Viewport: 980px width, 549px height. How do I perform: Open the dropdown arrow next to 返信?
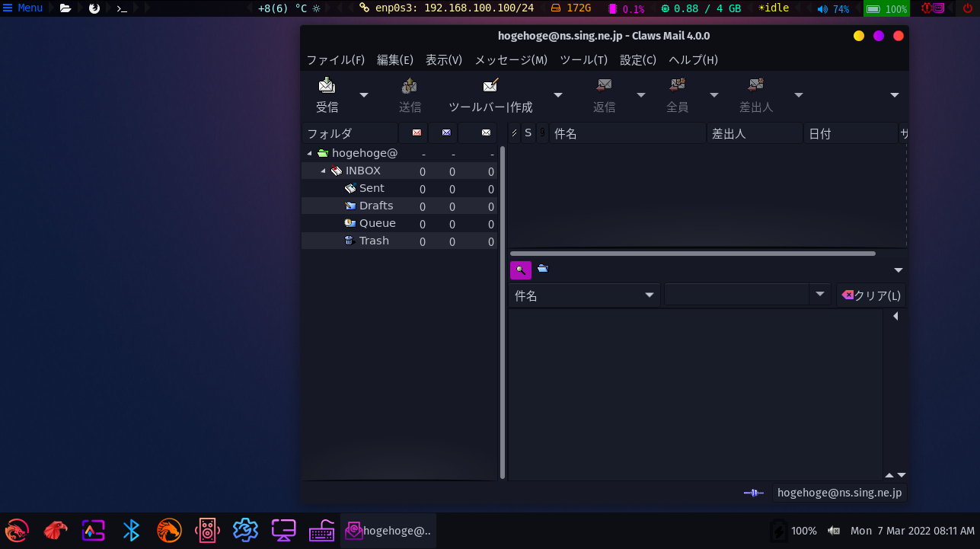point(641,95)
